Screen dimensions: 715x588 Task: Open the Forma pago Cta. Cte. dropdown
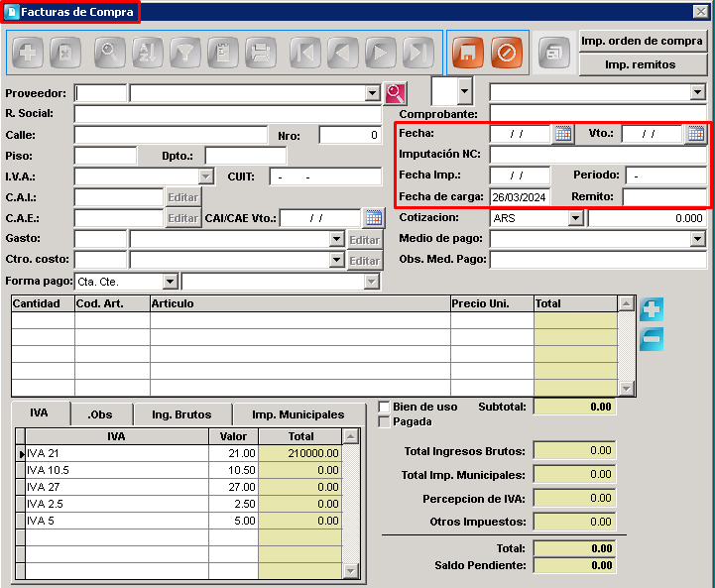[171, 282]
